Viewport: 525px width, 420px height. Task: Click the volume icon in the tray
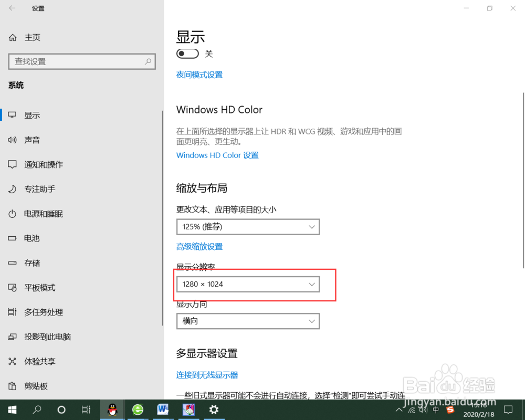click(423, 409)
